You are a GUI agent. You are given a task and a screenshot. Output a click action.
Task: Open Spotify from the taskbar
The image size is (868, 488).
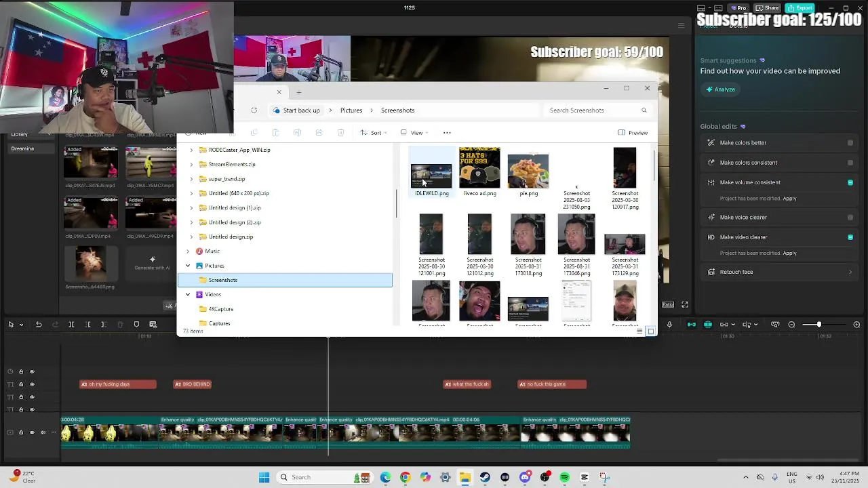pos(564,477)
